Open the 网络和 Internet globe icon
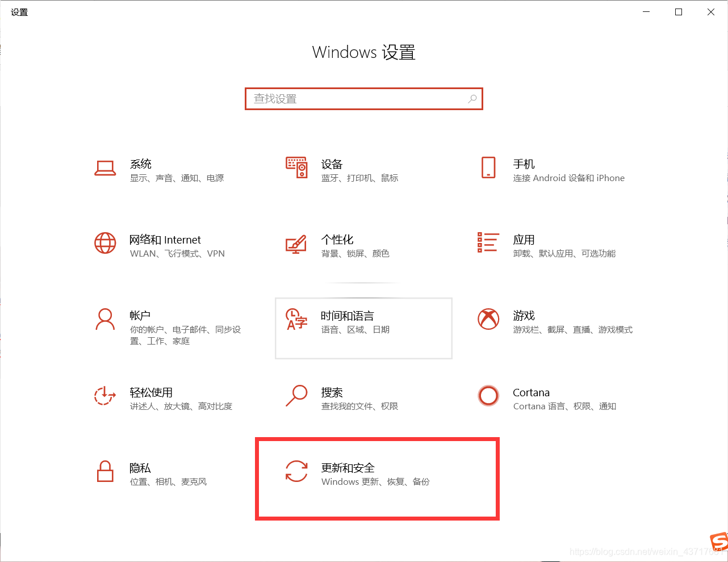 [105, 243]
